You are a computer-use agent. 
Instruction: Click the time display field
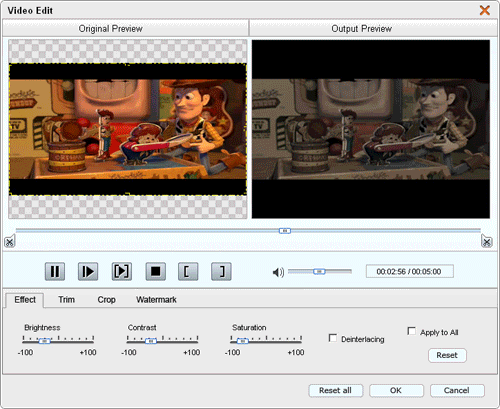(410, 271)
